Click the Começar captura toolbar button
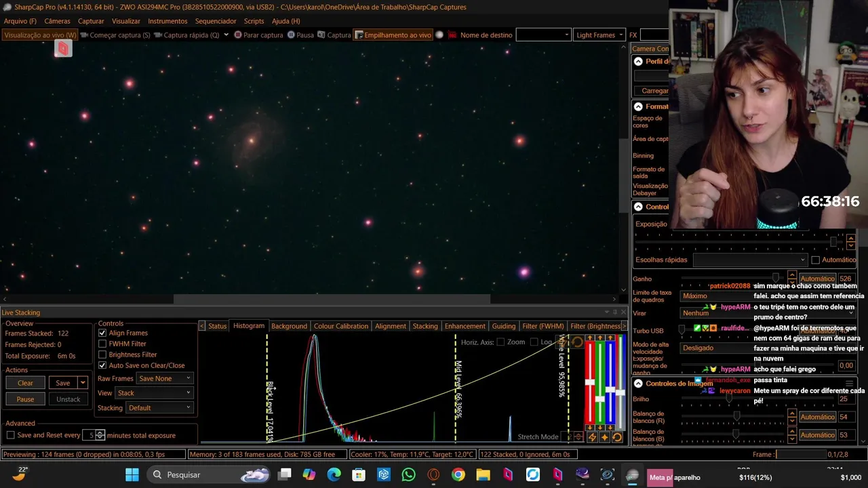Viewport: 868px width, 488px height. pos(115,35)
